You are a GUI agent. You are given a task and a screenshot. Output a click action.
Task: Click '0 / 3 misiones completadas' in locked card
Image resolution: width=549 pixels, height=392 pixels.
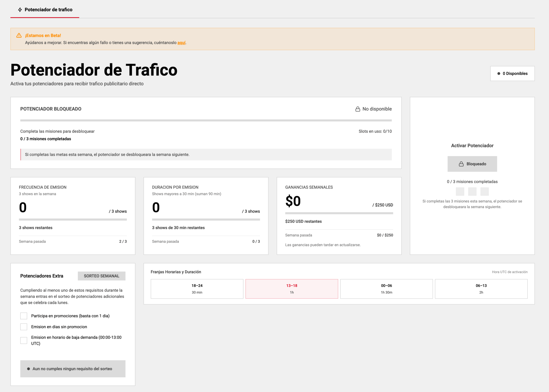point(46,139)
